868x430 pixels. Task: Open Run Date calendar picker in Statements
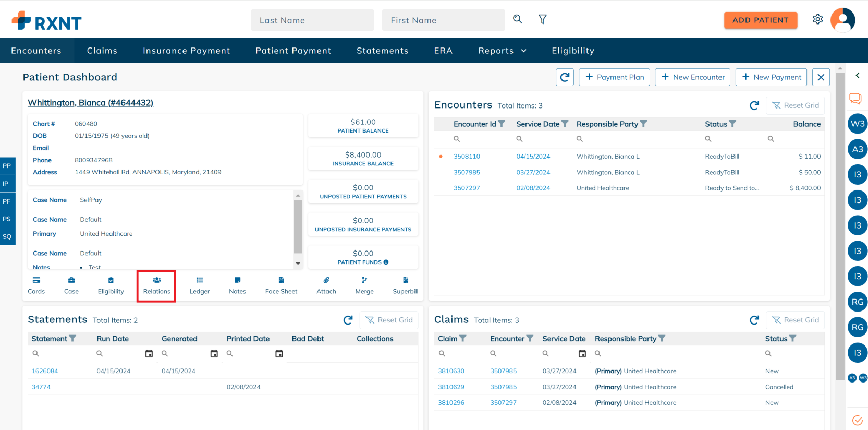pyautogui.click(x=149, y=354)
